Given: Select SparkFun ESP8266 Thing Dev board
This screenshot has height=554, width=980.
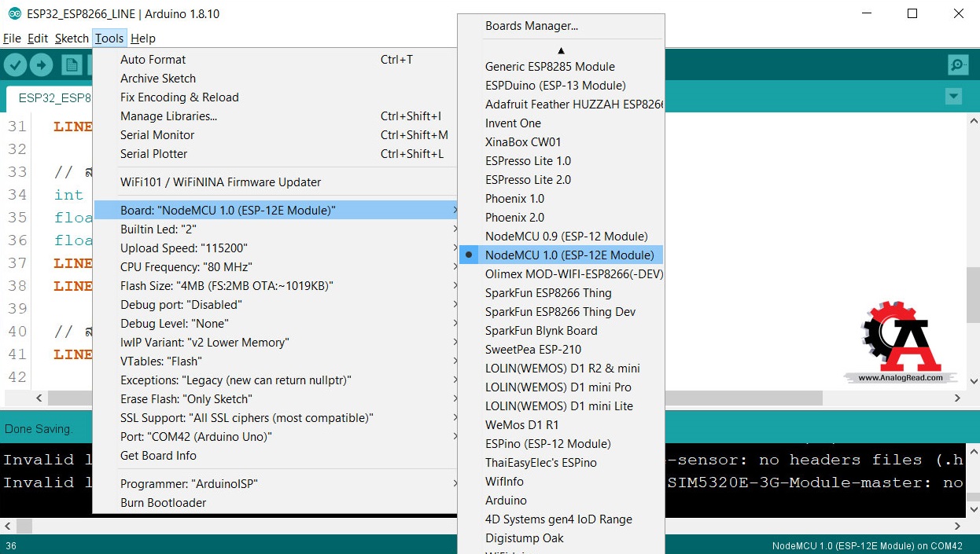Looking at the screenshot, I should click(x=562, y=312).
